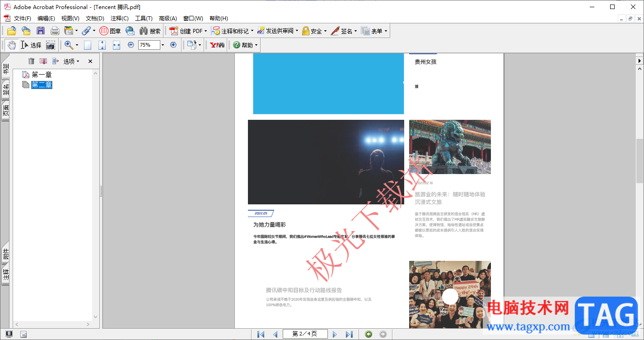Open the 表单 forms dropdown
This screenshot has width=644, height=340.
pos(386,31)
